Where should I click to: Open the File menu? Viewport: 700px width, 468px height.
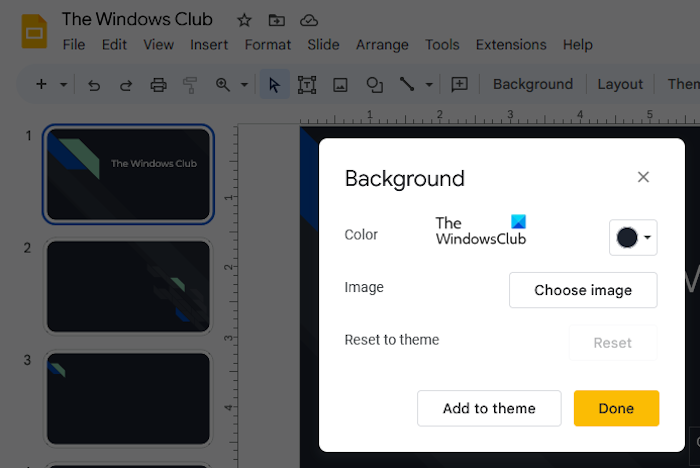tap(74, 45)
